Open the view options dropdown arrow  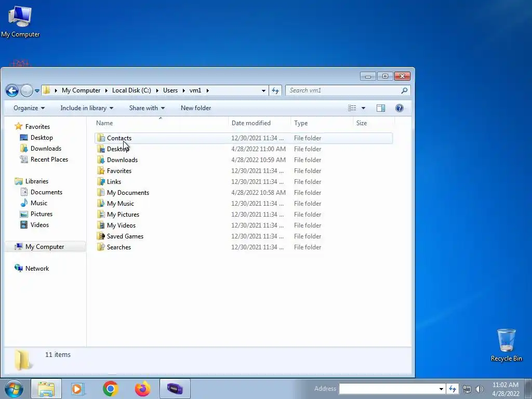(x=363, y=108)
